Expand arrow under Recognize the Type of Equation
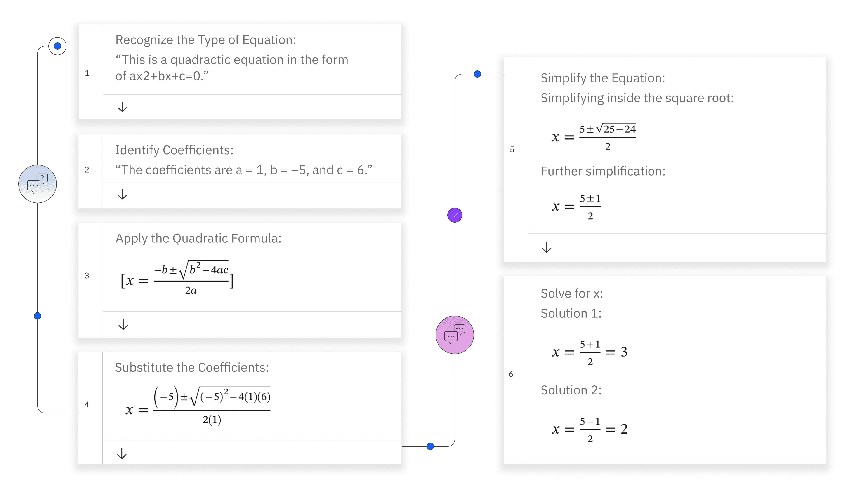Image resolution: width=868 pixels, height=488 pixels. point(122,107)
